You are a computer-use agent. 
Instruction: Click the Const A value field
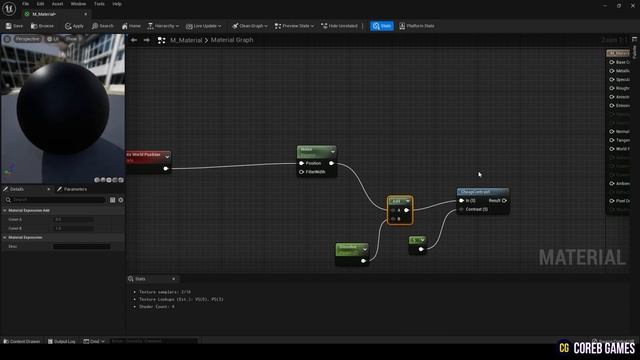click(x=73, y=219)
